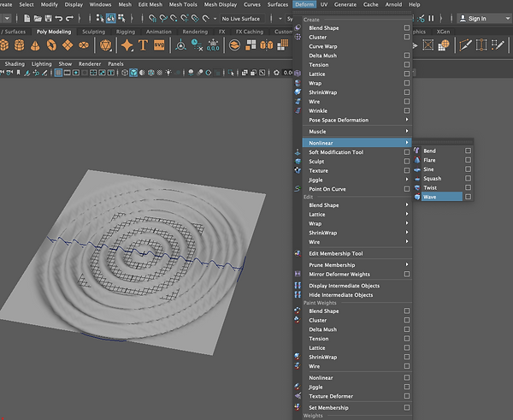513x420 pixels.
Task: Open option box for Mirror Deformer Weights
Action: (x=407, y=274)
